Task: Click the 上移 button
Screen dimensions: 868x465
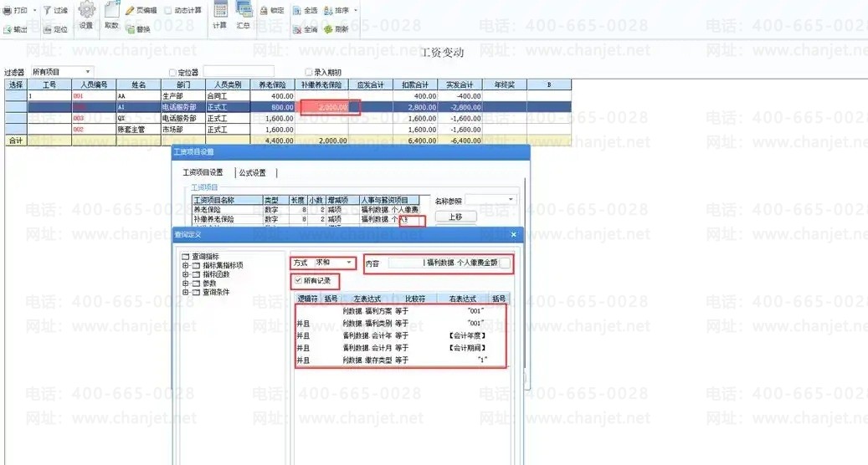Action: (x=455, y=217)
